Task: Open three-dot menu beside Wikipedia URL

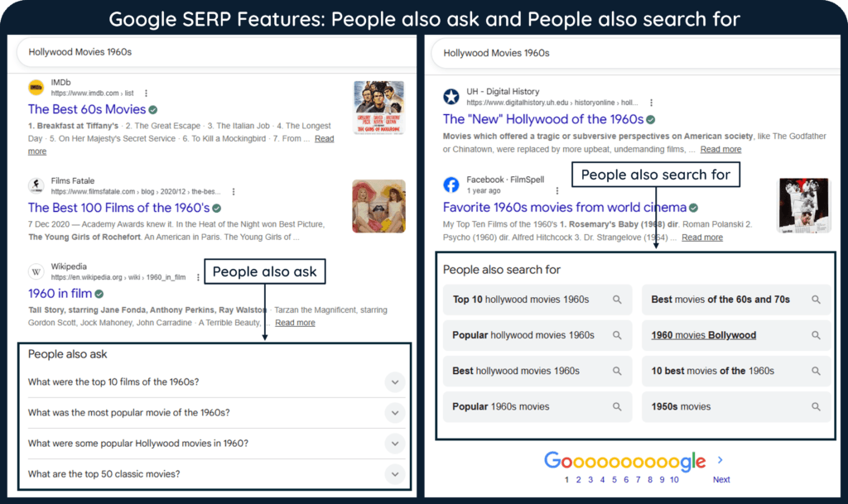Action: [198, 278]
